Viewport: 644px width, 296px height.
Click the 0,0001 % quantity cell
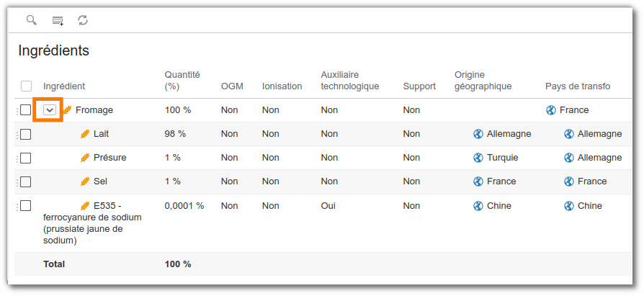pyautogui.click(x=184, y=206)
